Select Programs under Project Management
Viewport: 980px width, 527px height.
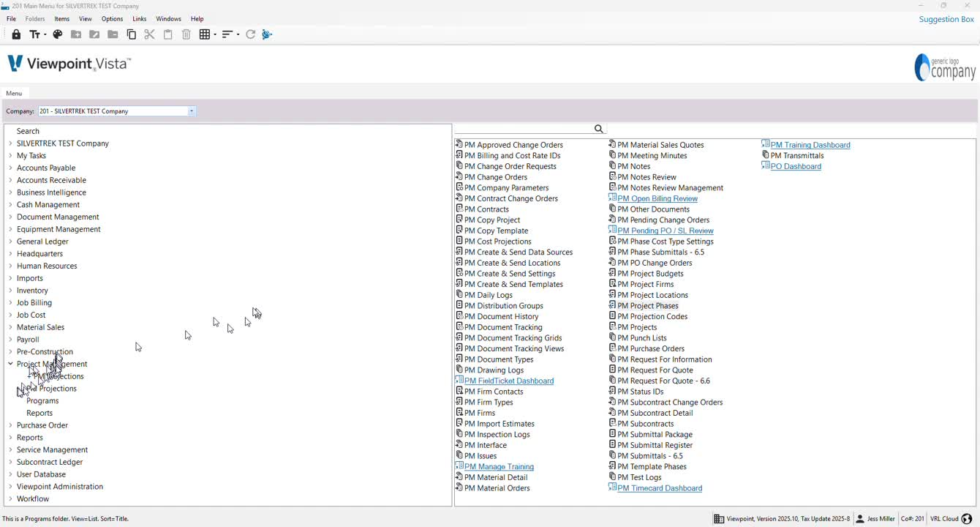(x=42, y=400)
